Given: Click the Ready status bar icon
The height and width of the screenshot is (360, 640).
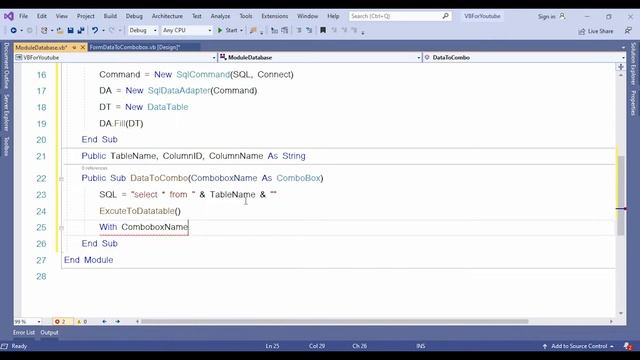Looking at the screenshot, I should (x=4, y=346).
